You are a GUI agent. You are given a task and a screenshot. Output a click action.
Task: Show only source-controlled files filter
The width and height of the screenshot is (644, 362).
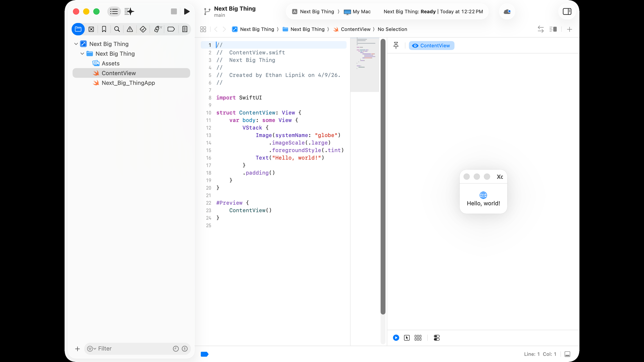(185, 349)
